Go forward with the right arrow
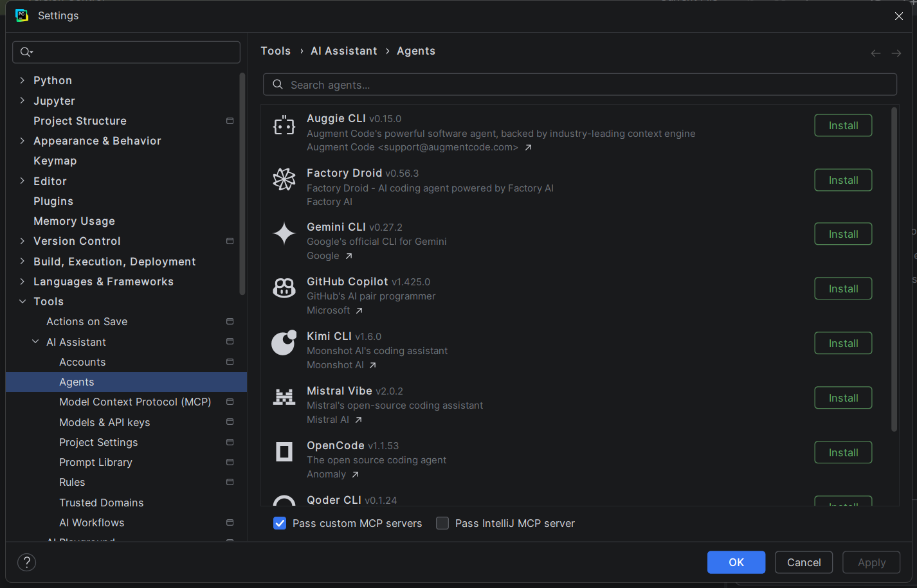 coord(896,53)
